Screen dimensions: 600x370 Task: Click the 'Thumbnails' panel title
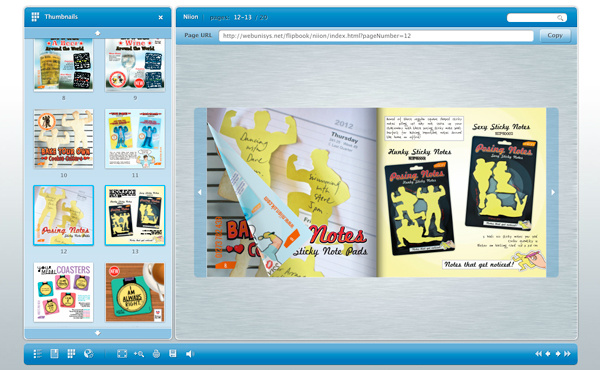[61, 17]
